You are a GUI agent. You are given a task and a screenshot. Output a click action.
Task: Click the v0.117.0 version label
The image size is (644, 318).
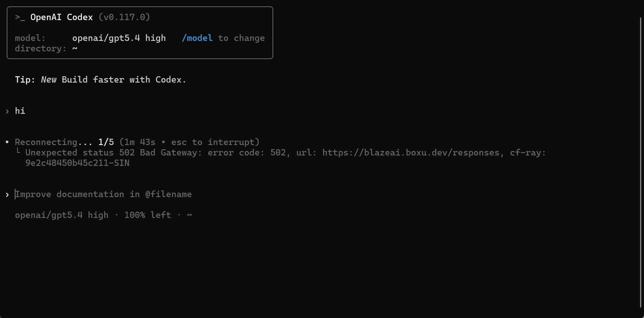point(124,17)
